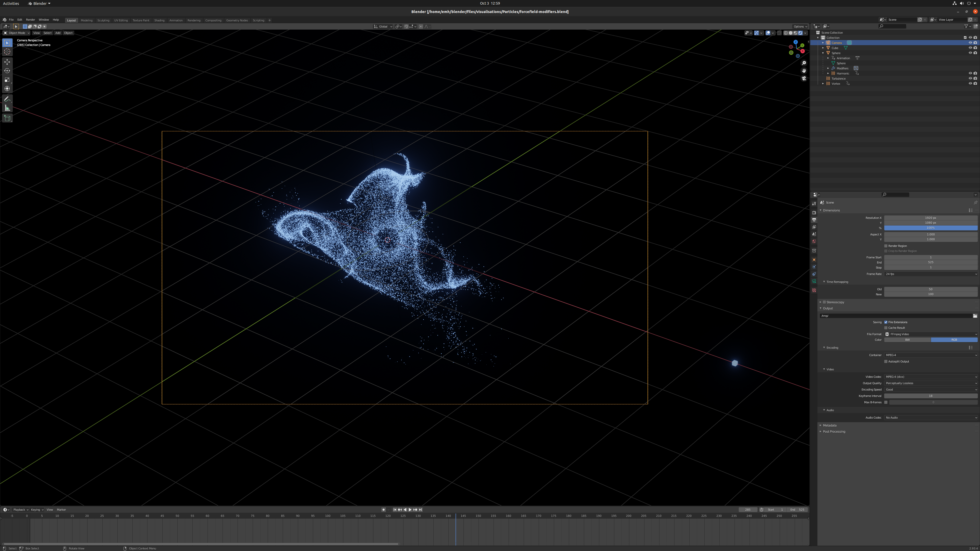Open the View Layer properties tab
980x551 pixels.
point(814,227)
